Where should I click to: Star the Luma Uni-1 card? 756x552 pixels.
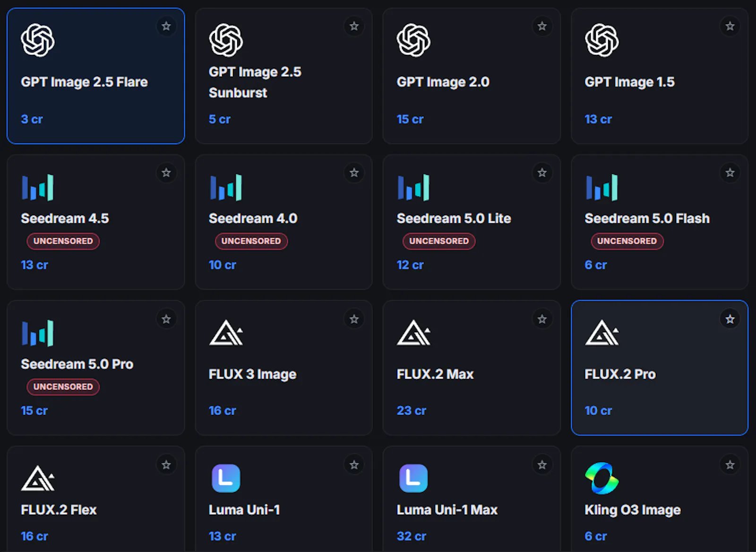pos(354,465)
